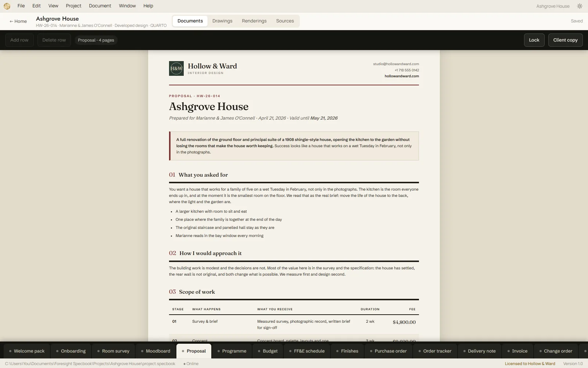Select the Proposal document tab
588x368 pixels.
tap(194, 351)
